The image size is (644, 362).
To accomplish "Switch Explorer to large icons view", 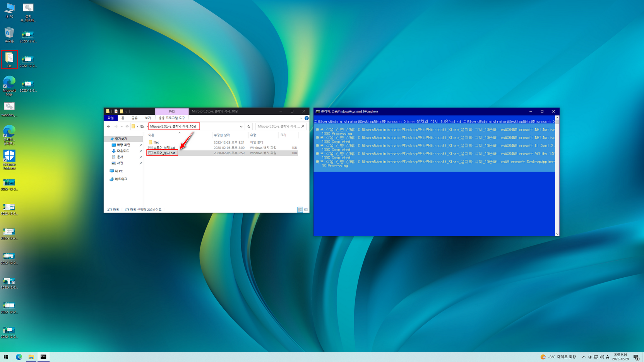I will point(306,210).
